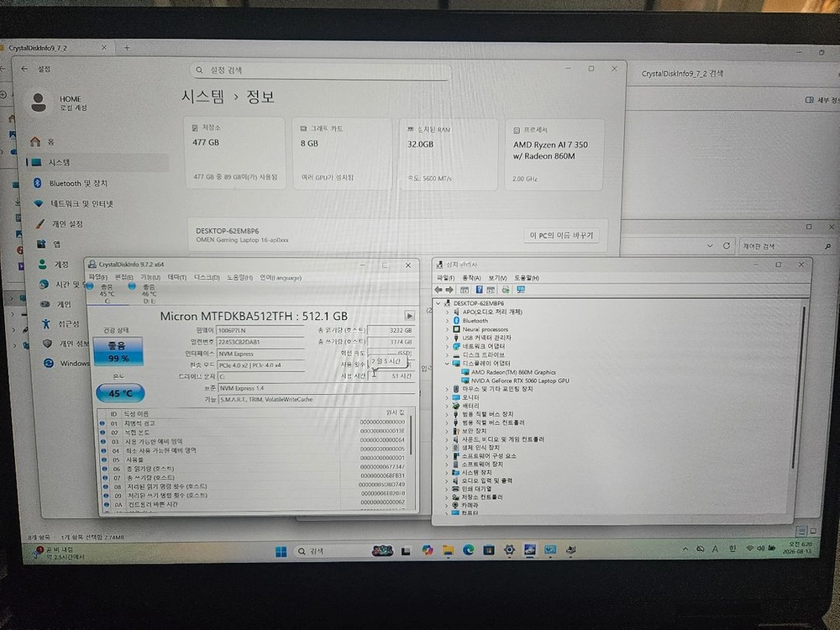Image resolution: width=840 pixels, height=630 pixels.
Task: Click 이 PC의 이름 바꾸기 button
Action: tap(561, 235)
